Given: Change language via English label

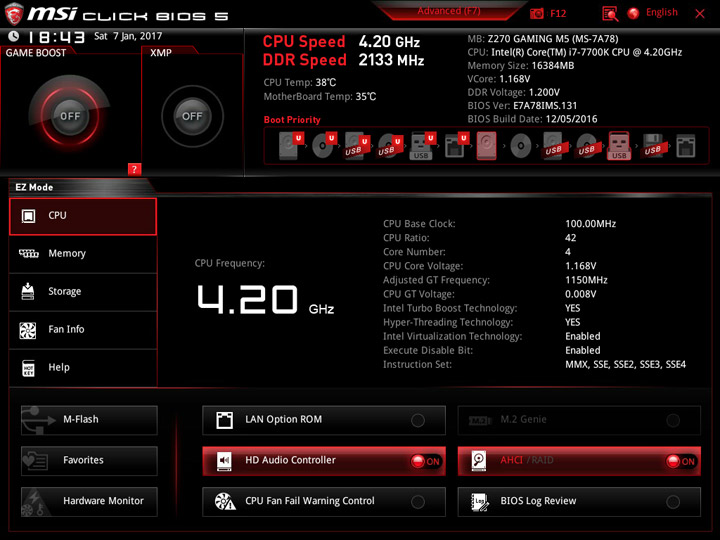Looking at the screenshot, I should point(662,12).
